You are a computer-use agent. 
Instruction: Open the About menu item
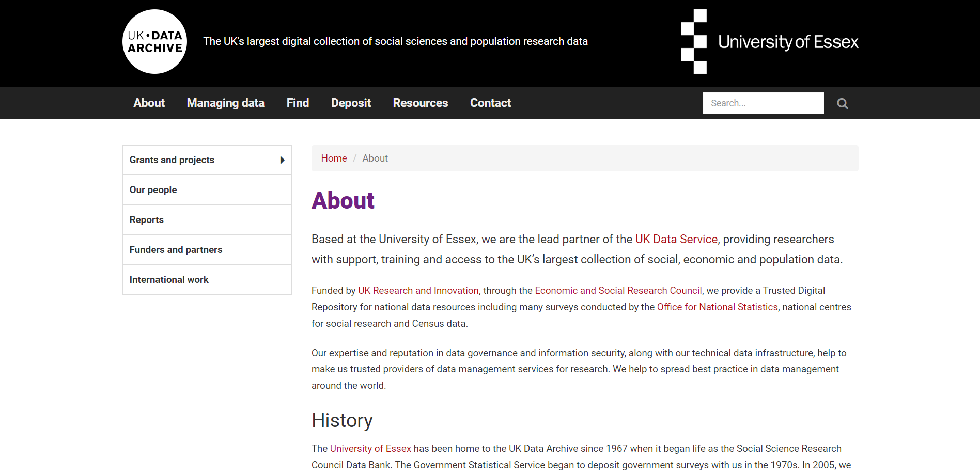click(x=149, y=103)
